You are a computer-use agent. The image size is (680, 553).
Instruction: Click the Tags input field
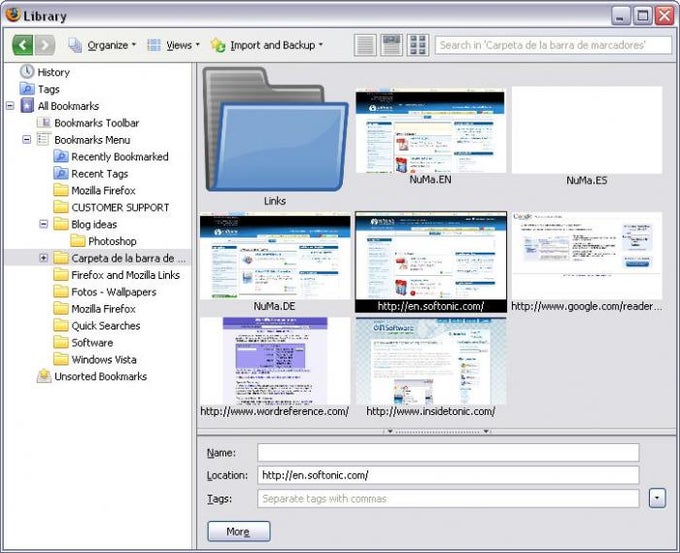448,498
